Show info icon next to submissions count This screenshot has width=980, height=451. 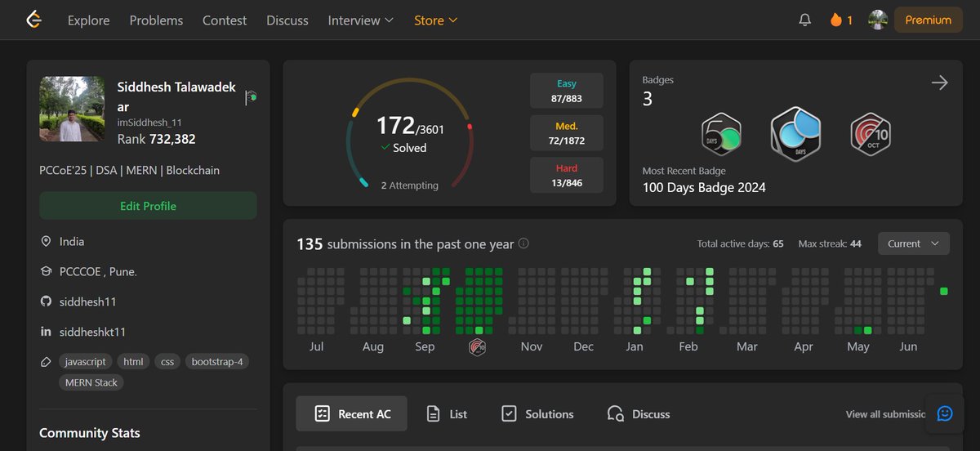(x=524, y=243)
